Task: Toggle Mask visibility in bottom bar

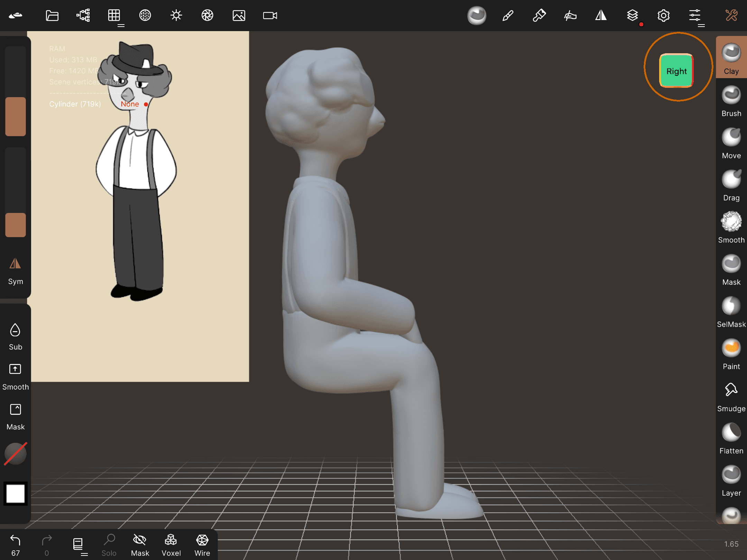Action: 140,545
